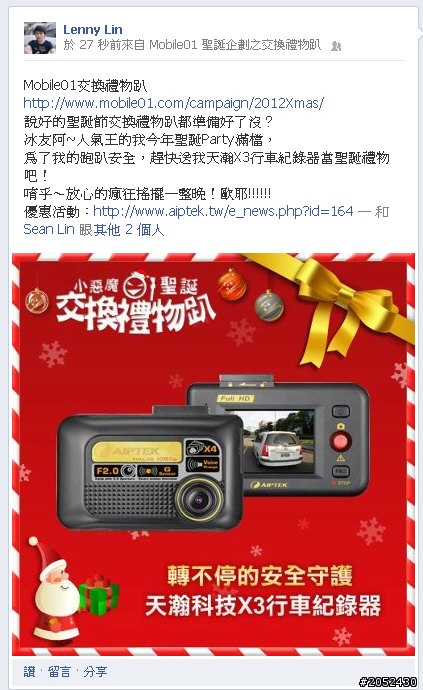
Task: Open the mobile01.com 2012Xmas campaign URL
Action: [173, 103]
